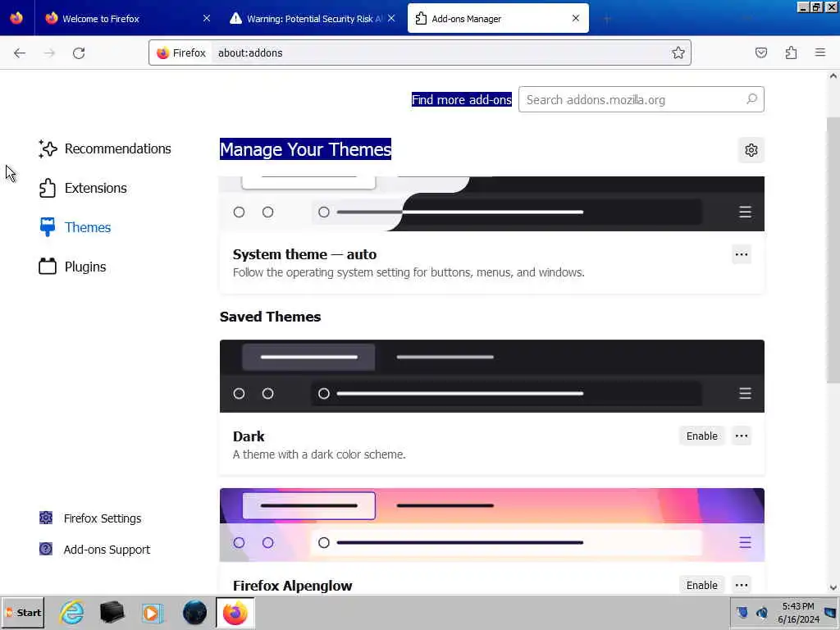Click the System theme — auto title

(304, 254)
